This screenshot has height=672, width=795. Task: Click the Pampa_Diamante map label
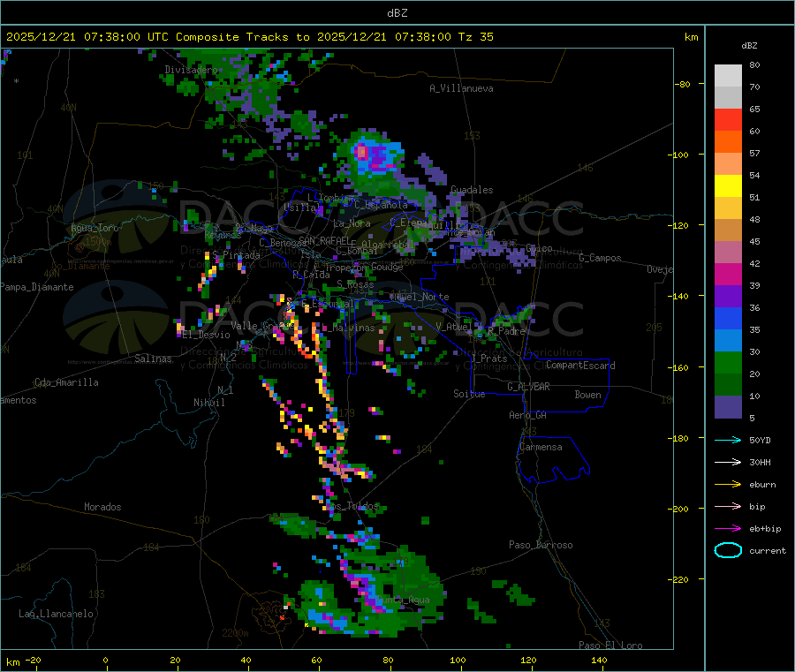(37, 287)
